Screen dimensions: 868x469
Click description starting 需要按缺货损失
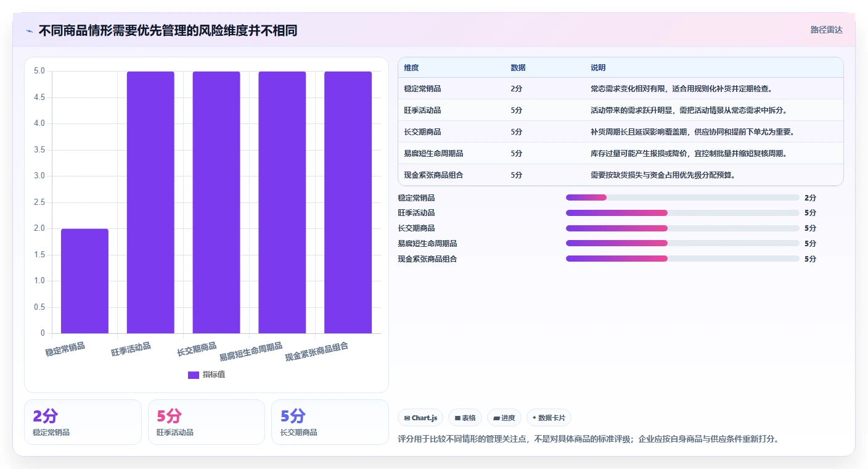pos(663,175)
